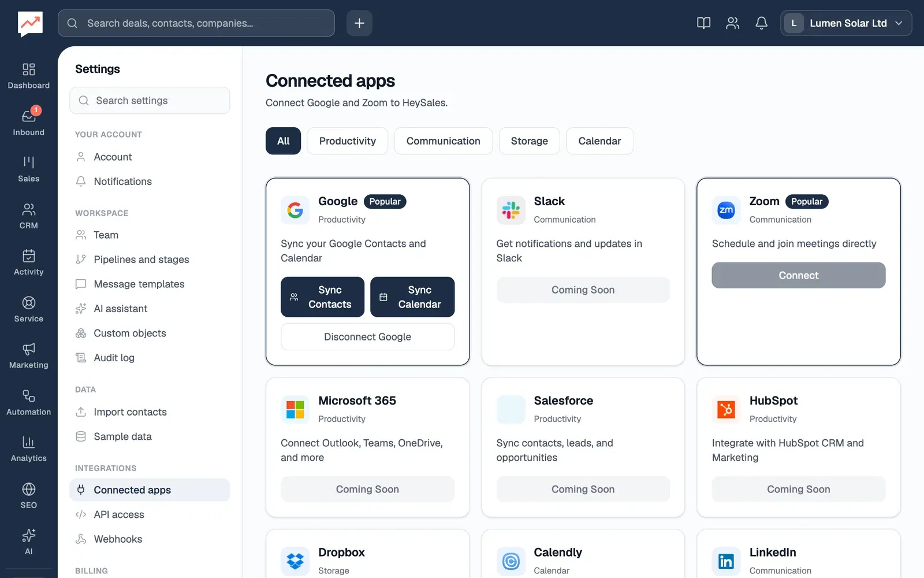The width and height of the screenshot is (924, 578).
Task: Open Sample data page
Action: 150,436
